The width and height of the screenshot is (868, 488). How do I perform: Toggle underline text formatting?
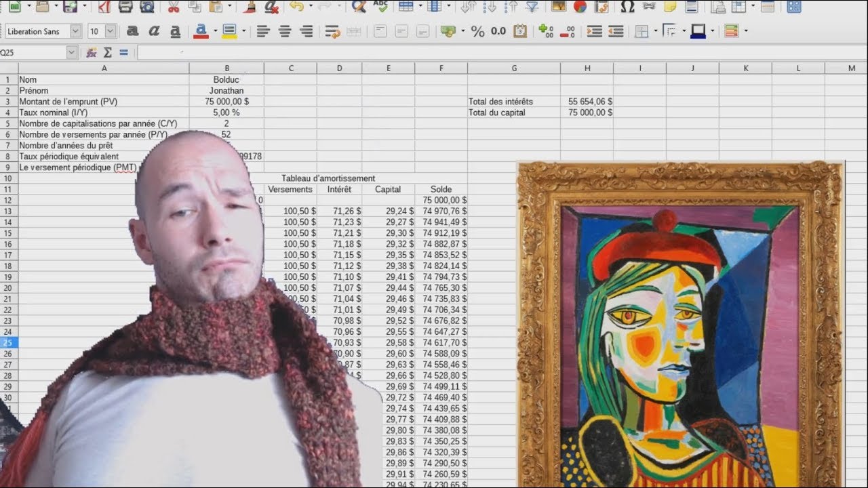[x=175, y=31]
